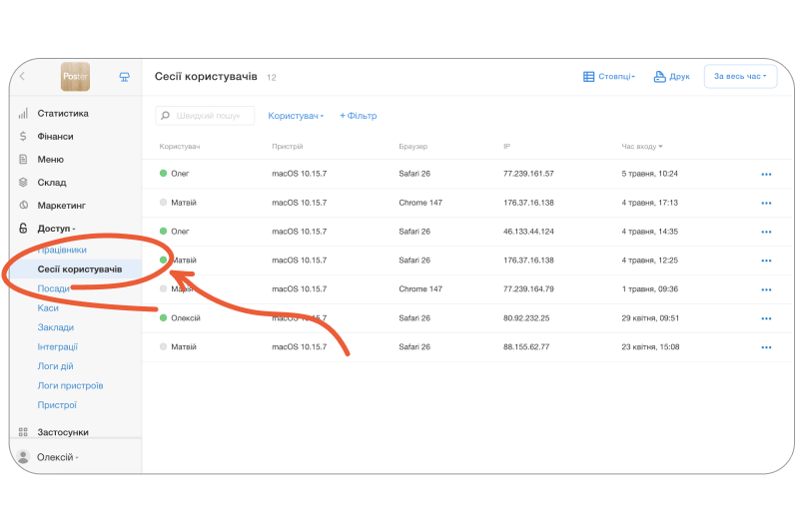799x532 pixels.
Task: Open the Маркетинг sidebar item
Action: (61, 206)
